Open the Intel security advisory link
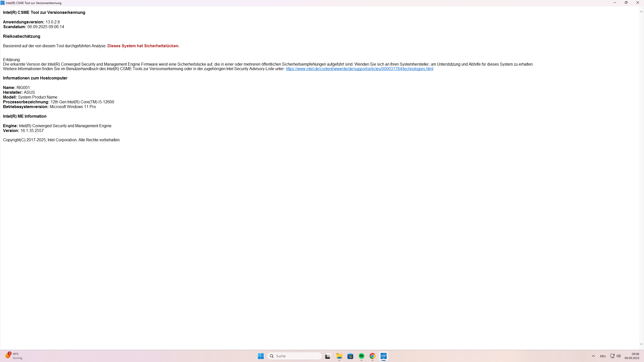644x362 pixels. tap(359, 69)
